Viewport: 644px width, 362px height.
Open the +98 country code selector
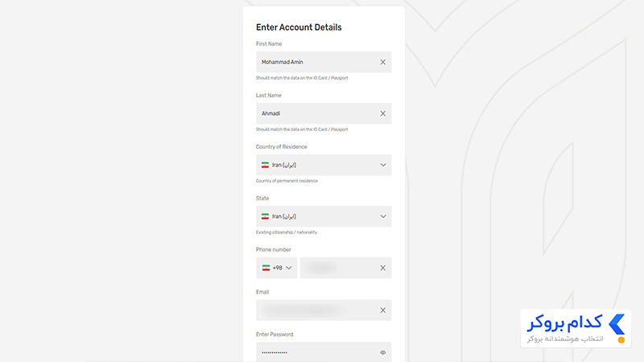click(x=276, y=268)
